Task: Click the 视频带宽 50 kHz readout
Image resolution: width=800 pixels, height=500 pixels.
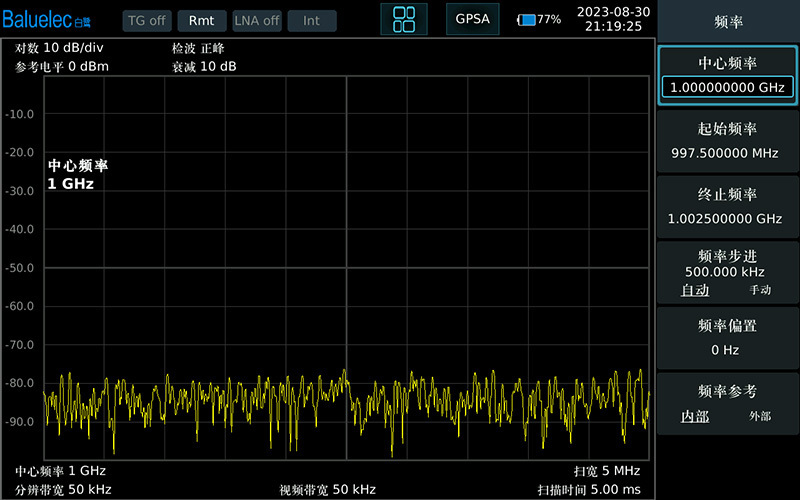Action: pos(328,490)
